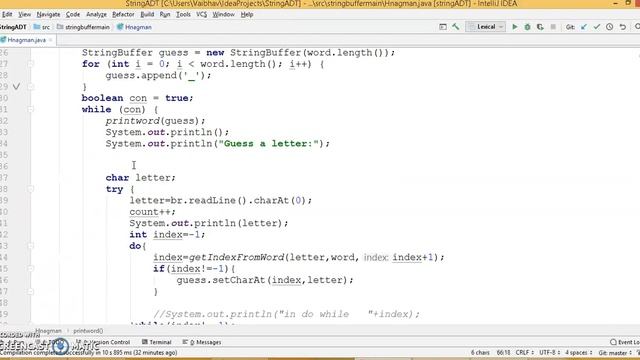
Task: Collapse the while loop fold marker line 31
Action: click(31, 109)
